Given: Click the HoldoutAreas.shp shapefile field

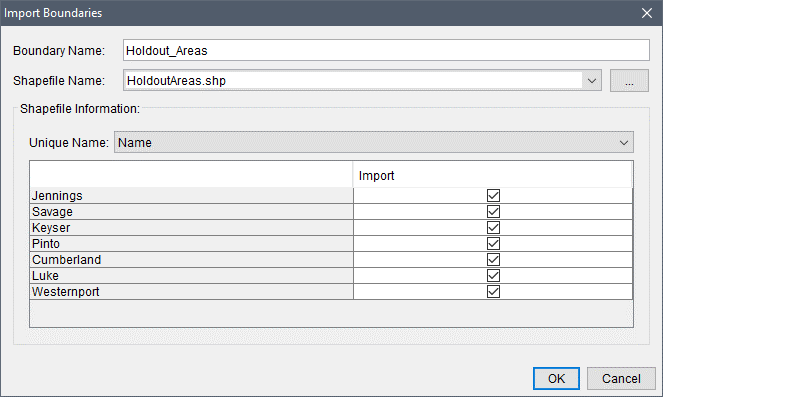Looking at the screenshot, I should [353, 81].
